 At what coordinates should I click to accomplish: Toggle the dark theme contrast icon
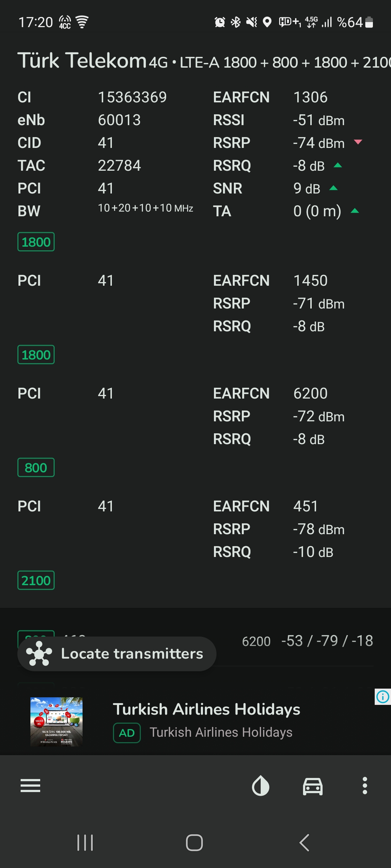coord(261,786)
